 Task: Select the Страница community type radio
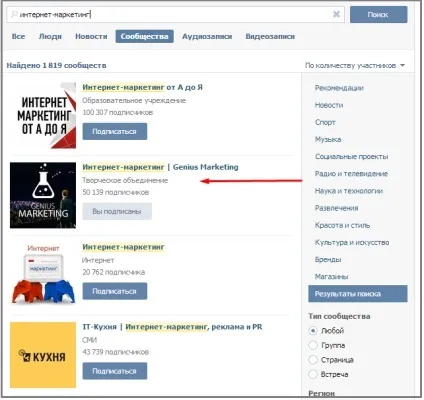[x=313, y=360]
